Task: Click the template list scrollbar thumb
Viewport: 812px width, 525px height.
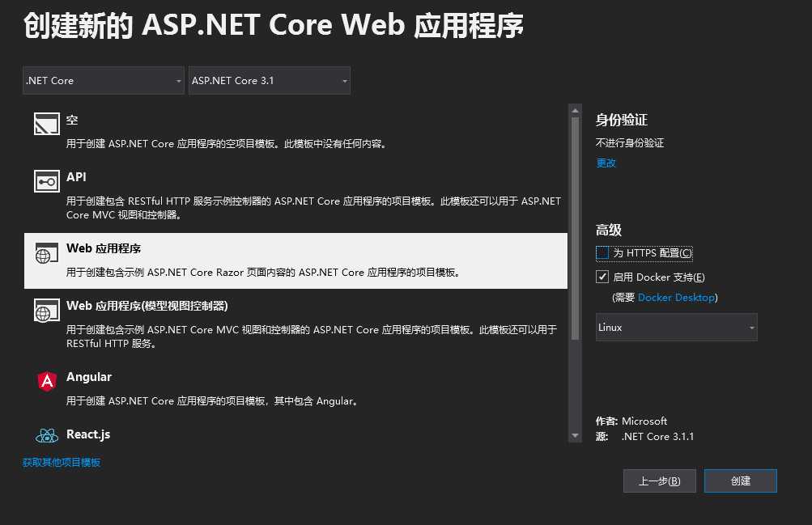Action: [575, 229]
